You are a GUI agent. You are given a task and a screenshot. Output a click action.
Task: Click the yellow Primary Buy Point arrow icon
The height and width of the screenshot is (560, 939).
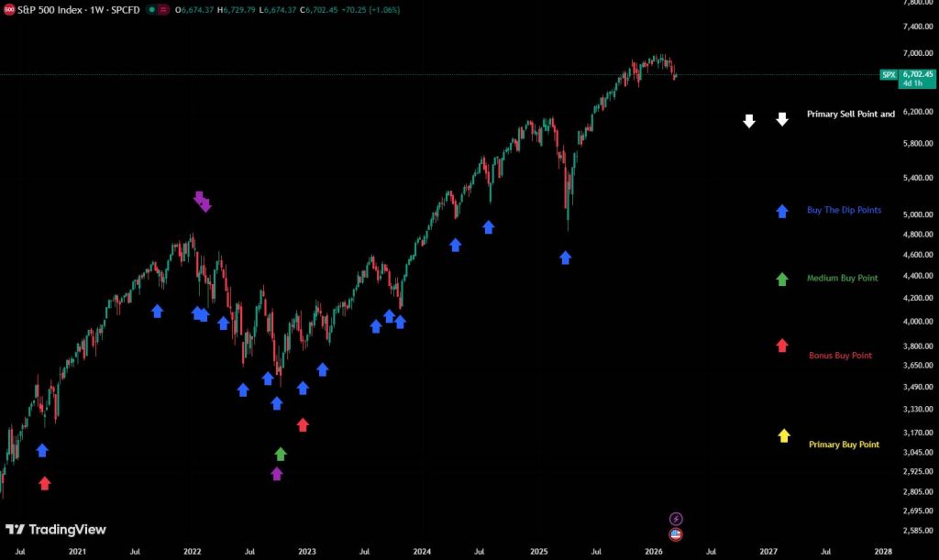pos(784,436)
